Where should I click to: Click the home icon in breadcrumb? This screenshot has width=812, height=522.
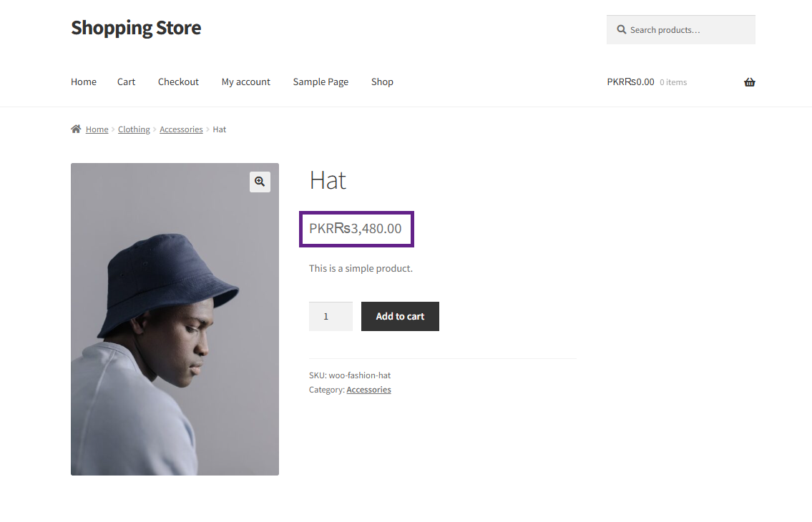76,129
